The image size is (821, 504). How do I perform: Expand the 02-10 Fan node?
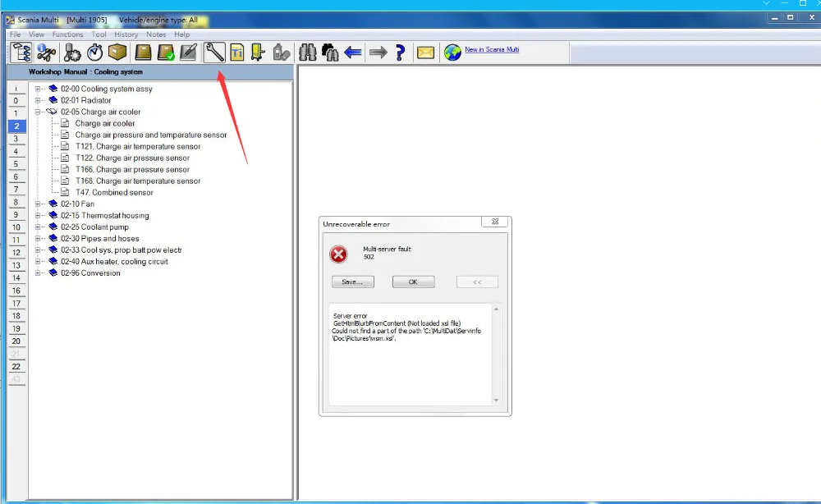coord(38,204)
